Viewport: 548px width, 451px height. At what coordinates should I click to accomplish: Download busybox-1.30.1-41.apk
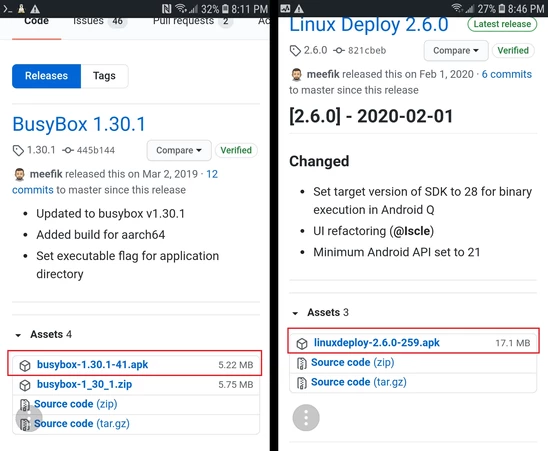tap(92, 365)
